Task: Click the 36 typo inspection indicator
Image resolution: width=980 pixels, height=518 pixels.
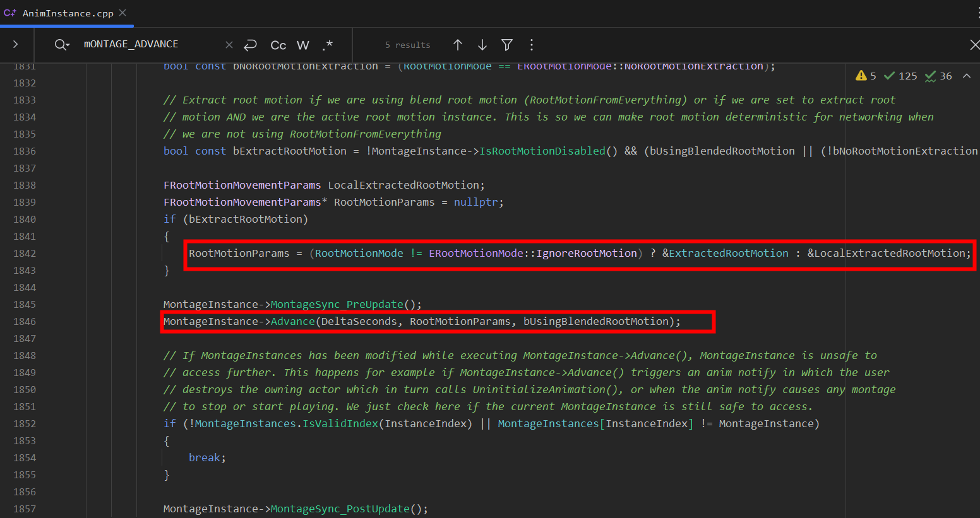Action: point(938,76)
